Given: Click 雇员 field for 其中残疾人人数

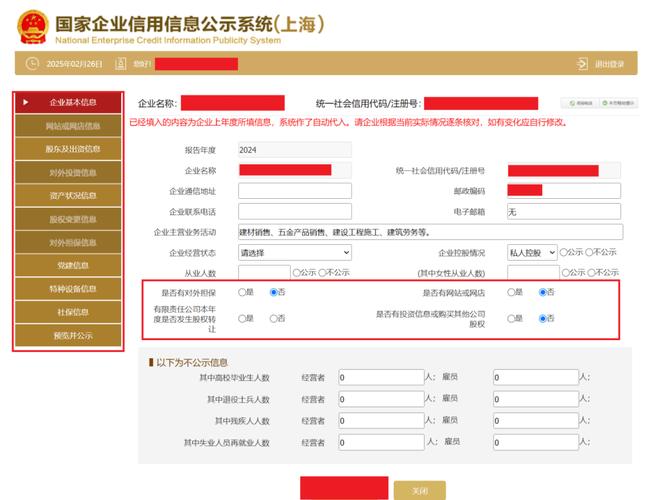Looking at the screenshot, I should (536, 421).
